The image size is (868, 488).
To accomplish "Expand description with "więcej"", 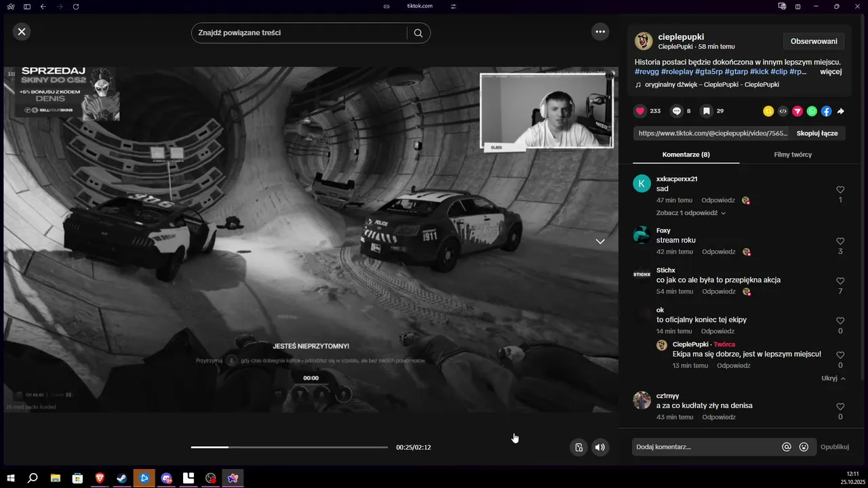I will (831, 71).
